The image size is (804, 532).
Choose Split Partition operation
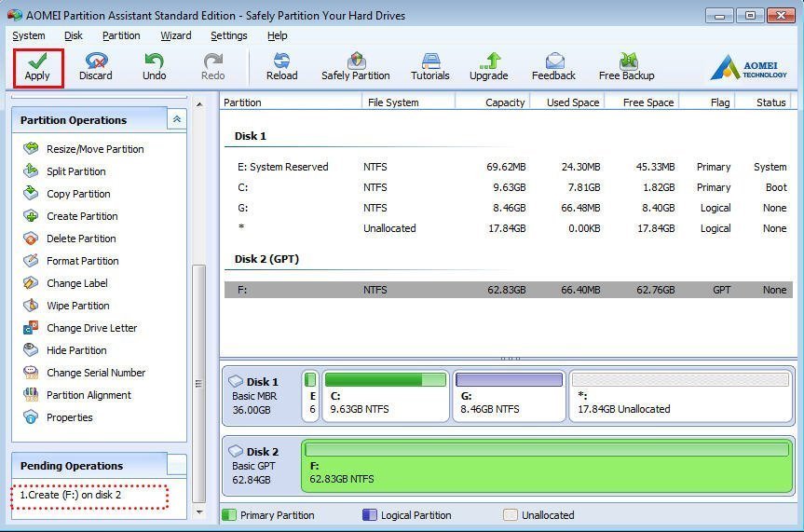click(64, 171)
